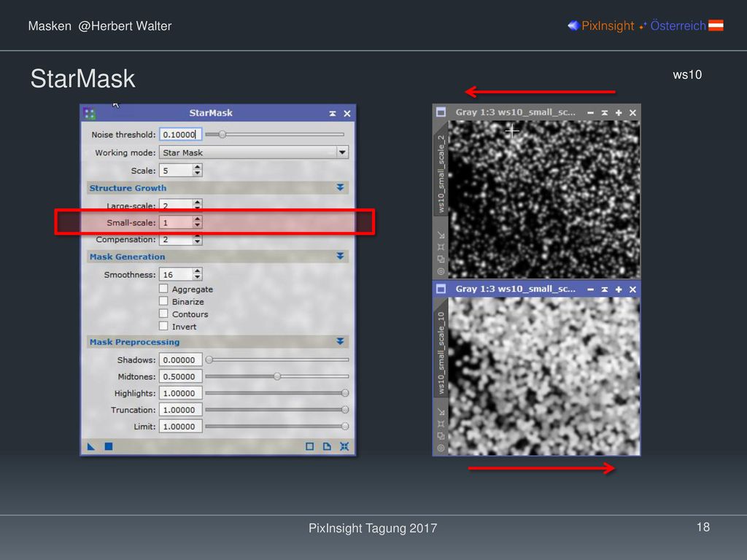Shade the StarMask window with the title bar arrow
Screen dimensions: 747x560
pos(333,113)
